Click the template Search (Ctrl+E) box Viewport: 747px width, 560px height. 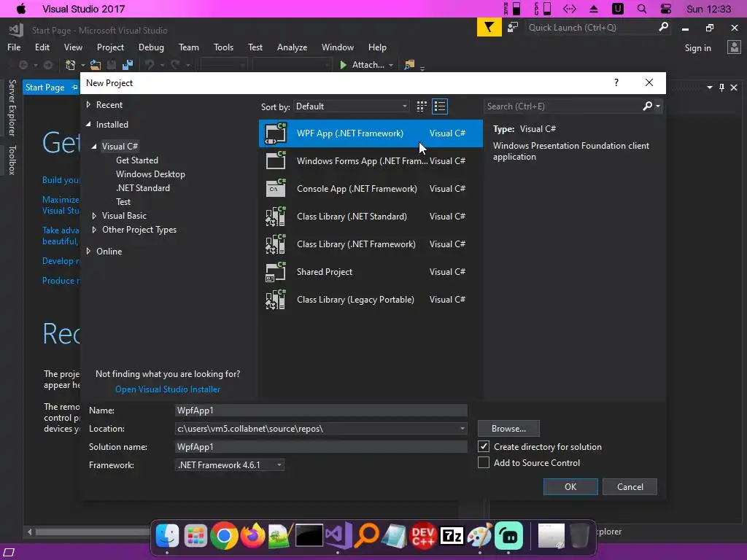point(563,106)
